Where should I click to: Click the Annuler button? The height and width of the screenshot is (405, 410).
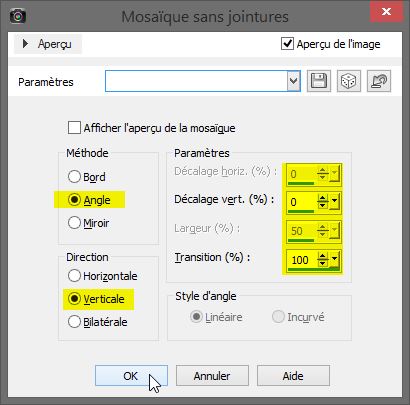(x=212, y=376)
